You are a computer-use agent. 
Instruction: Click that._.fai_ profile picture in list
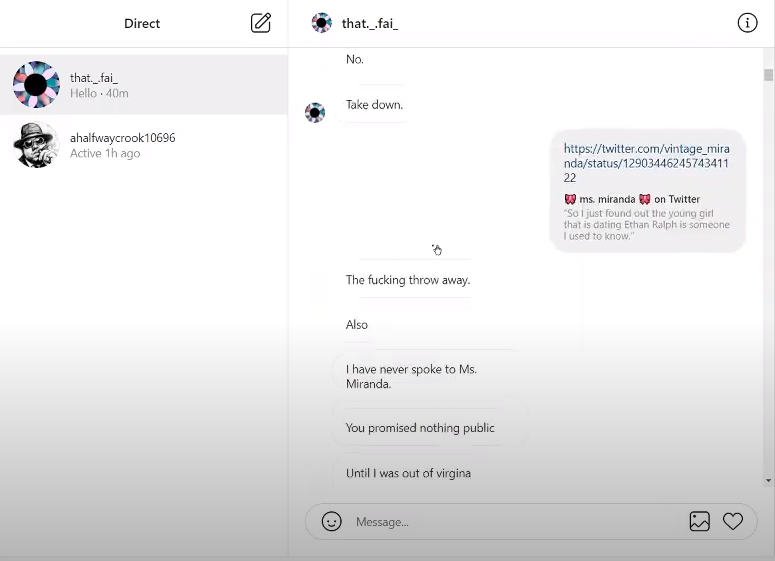[x=36, y=85]
